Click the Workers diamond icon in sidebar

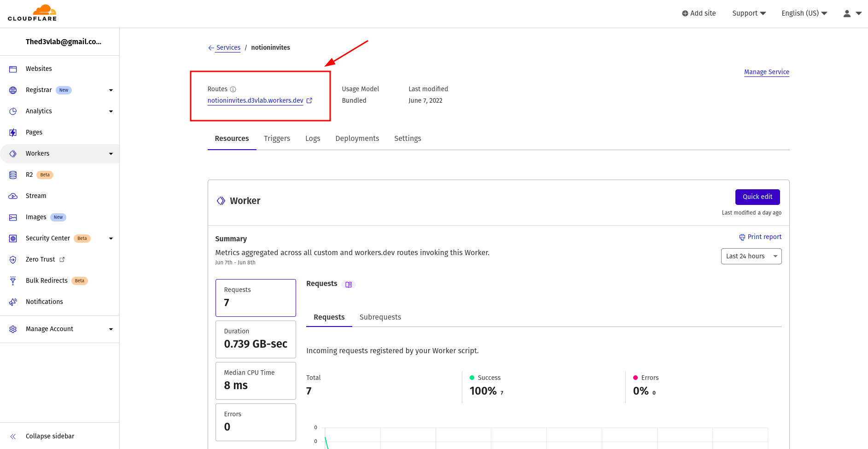13,154
